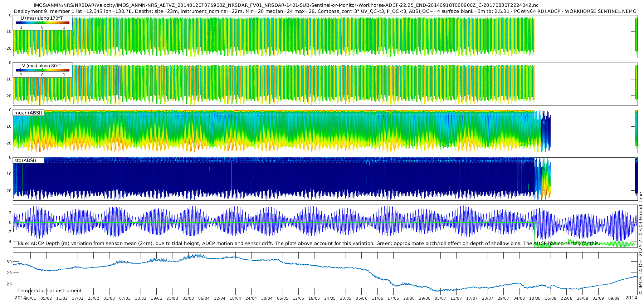The image size is (644, 304).
Task: Click the V velocity colorbar gradient
Action: click(43, 70)
